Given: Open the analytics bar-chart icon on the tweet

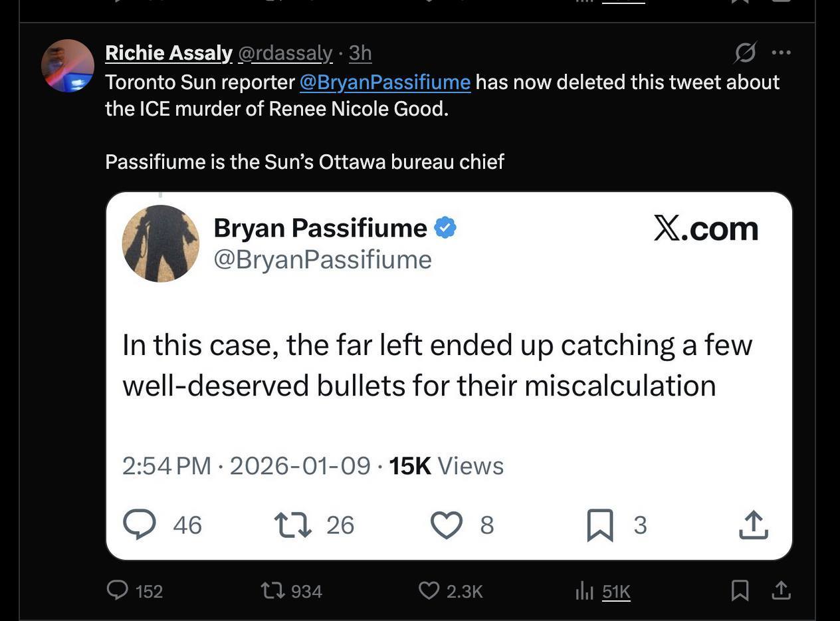Looking at the screenshot, I should (584, 590).
